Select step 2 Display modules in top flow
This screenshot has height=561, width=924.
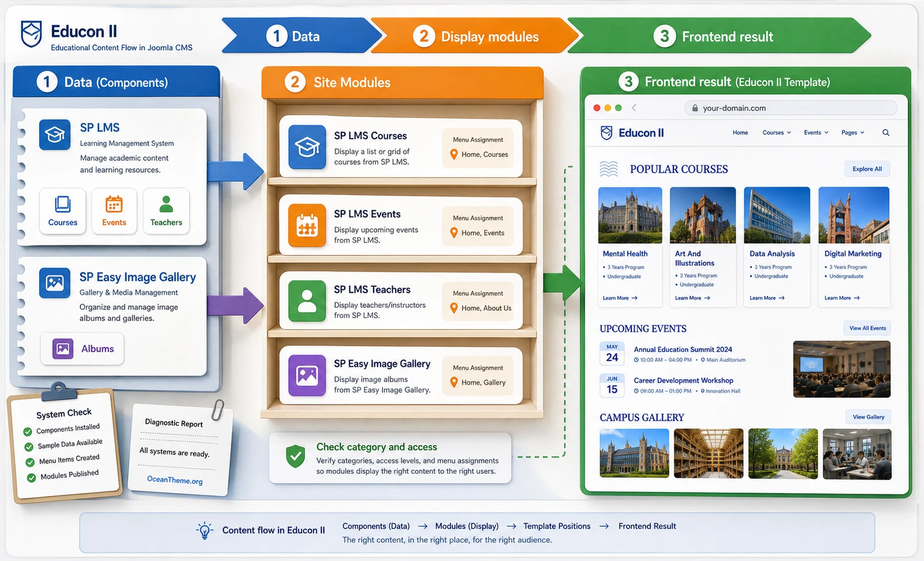pos(475,36)
